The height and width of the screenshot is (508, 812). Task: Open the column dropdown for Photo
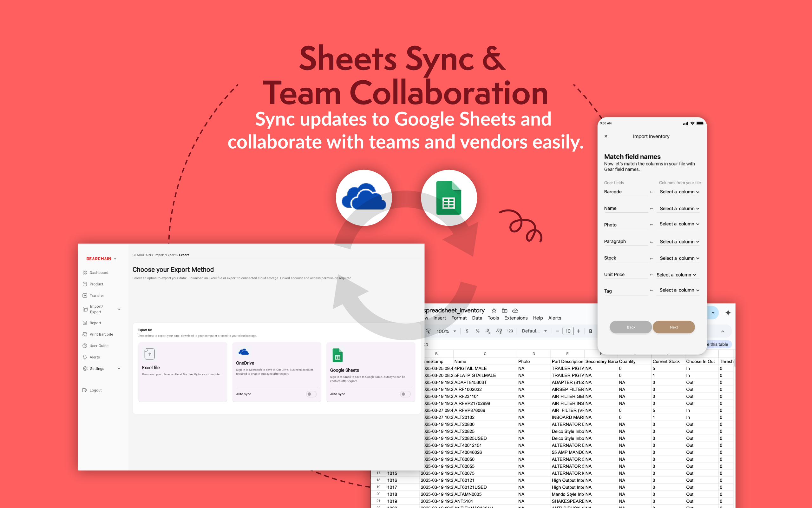click(x=679, y=224)
